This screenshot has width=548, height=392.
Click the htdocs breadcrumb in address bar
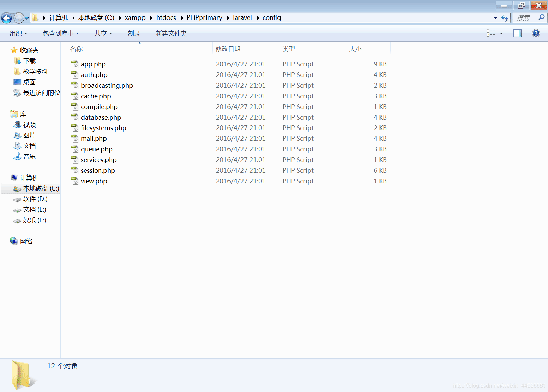click(x=166, y=18)
